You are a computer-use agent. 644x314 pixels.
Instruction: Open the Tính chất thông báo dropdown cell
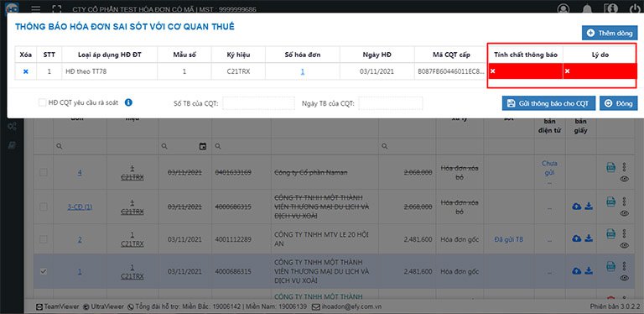[525, 71]
